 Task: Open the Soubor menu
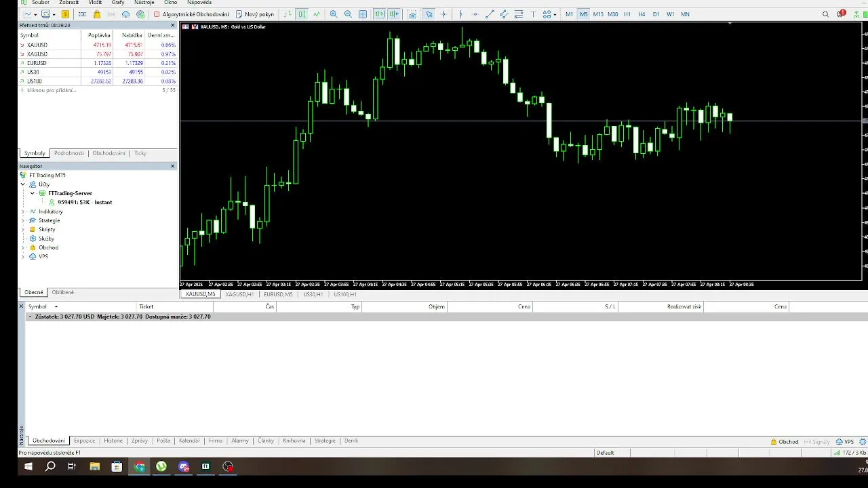tap(40, 3)
